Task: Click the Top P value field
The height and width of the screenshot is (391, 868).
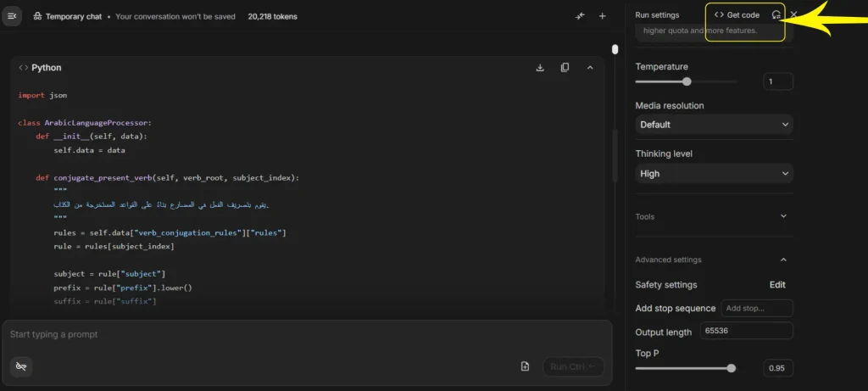Action: [x=778, y=368]
